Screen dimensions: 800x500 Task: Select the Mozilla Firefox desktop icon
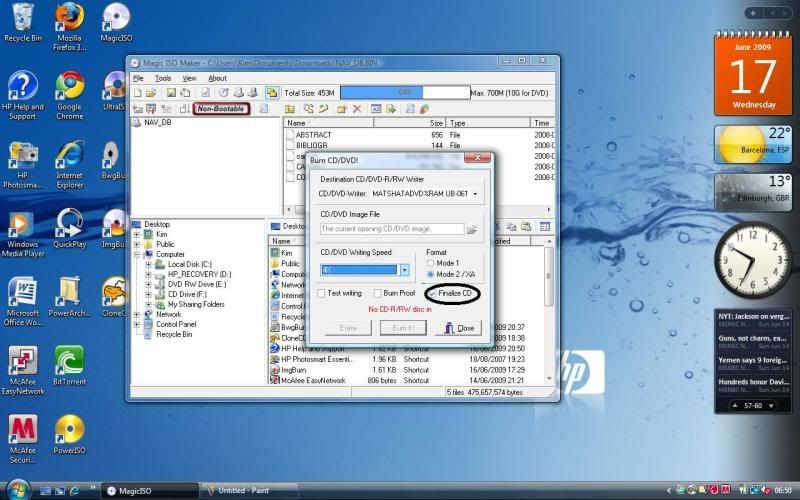[x=69, y=27]
